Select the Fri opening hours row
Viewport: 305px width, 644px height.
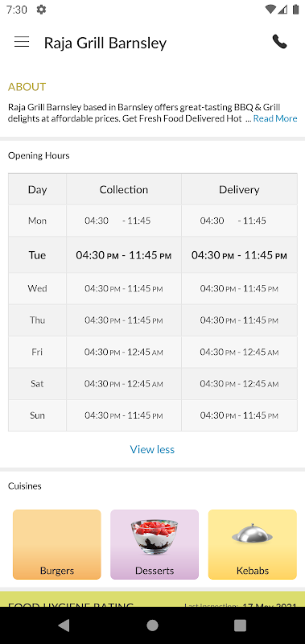click(153, 352)
